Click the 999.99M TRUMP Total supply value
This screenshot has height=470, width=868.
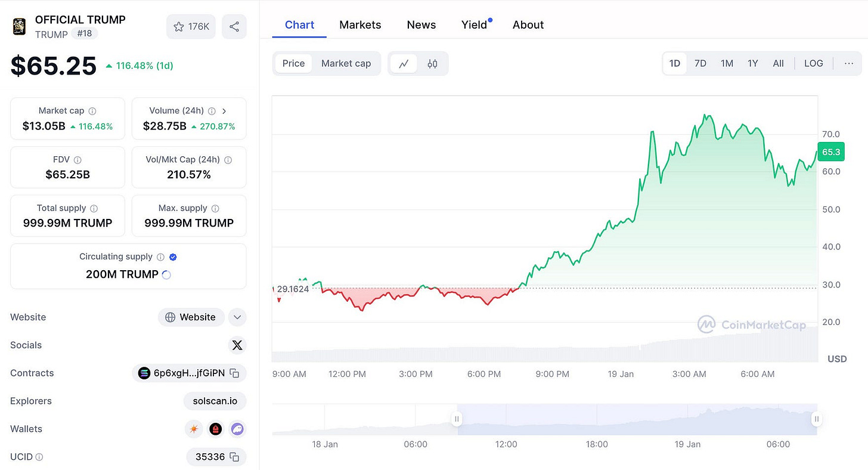tap(68, 223)
